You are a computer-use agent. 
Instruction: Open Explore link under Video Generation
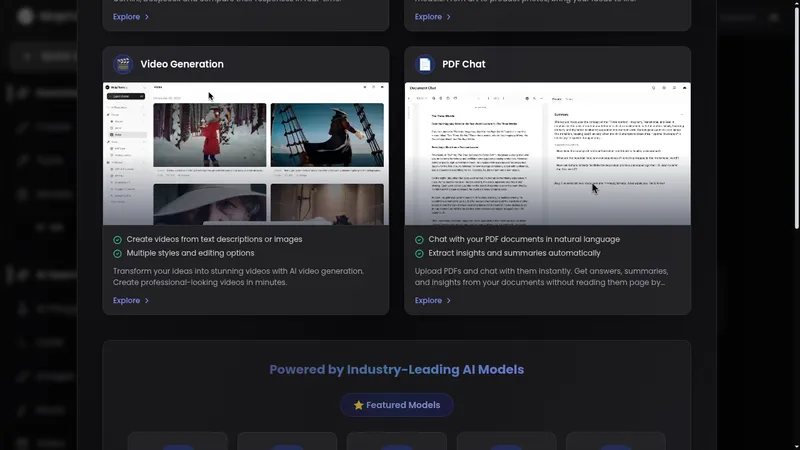pyautogui.click(x=131, y=301)
